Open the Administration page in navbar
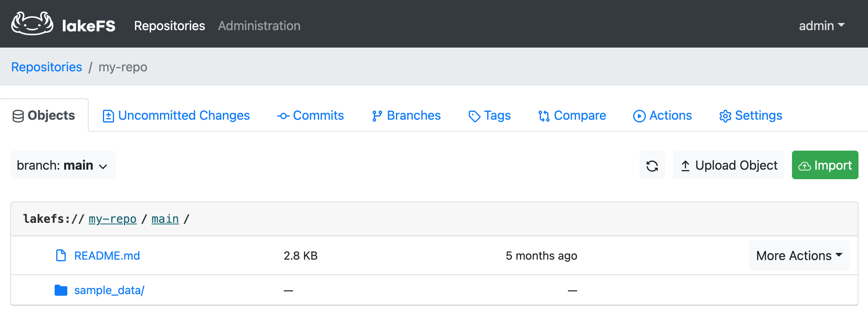Screen dimensions: 868x310 pos(259,26)
